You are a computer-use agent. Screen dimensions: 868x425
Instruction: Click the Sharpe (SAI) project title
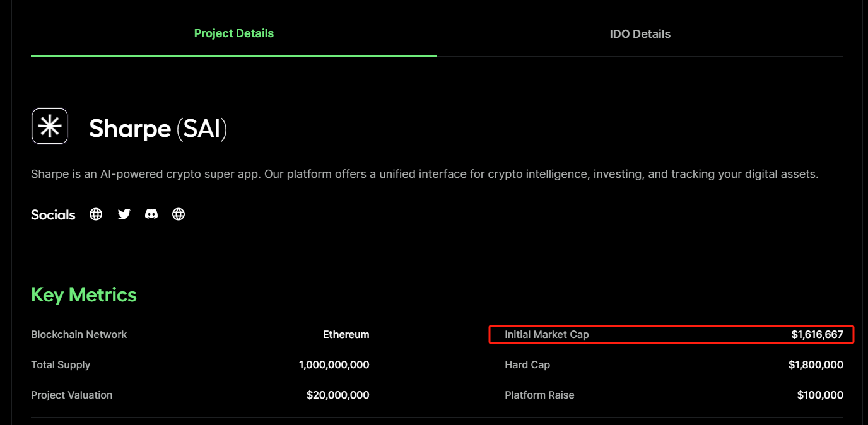coord(158,129)
